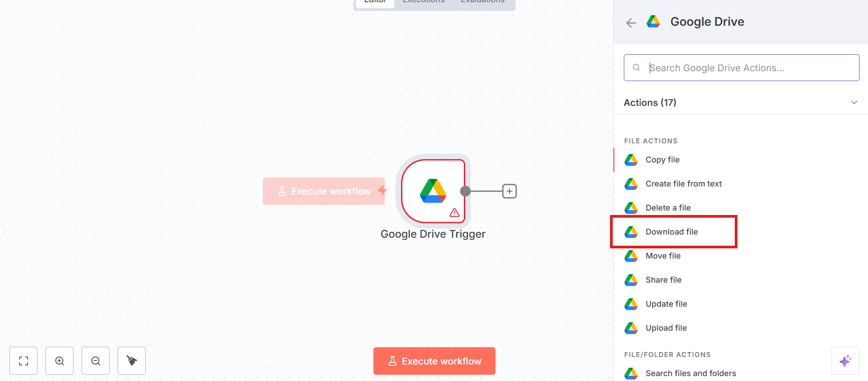Click the trigger node output connector dot

(465, 191)
